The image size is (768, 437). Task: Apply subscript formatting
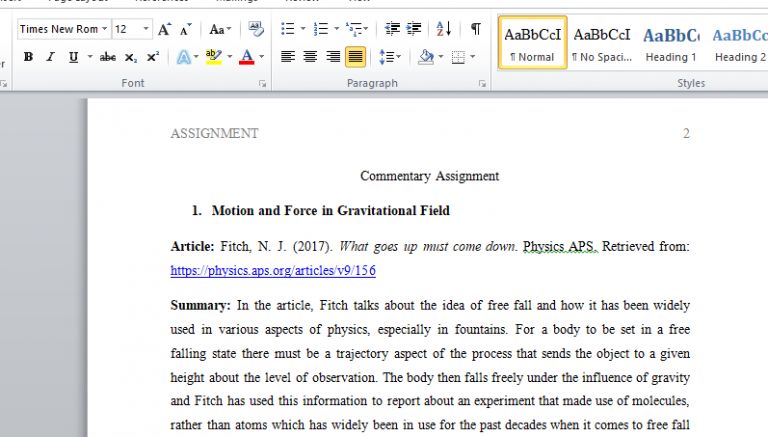[x=131, y=57]
